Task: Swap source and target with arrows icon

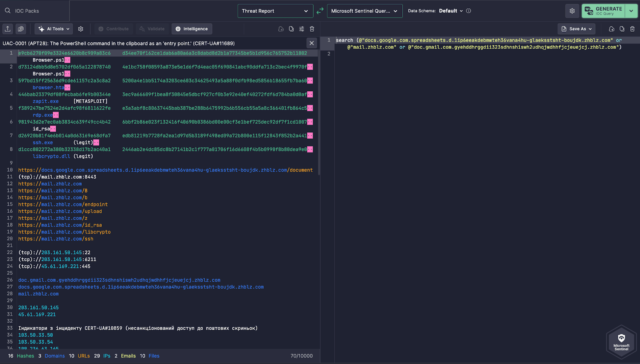Action: click(320, 11)
